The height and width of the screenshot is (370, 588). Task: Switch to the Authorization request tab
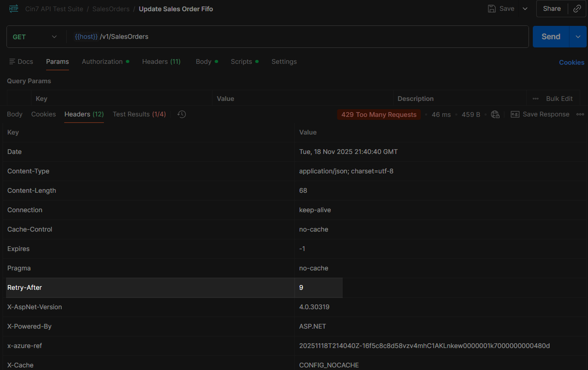tap(102, 62)
